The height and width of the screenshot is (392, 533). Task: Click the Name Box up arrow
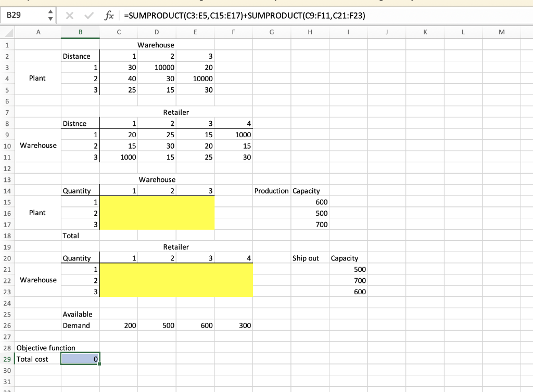(49, 12)
